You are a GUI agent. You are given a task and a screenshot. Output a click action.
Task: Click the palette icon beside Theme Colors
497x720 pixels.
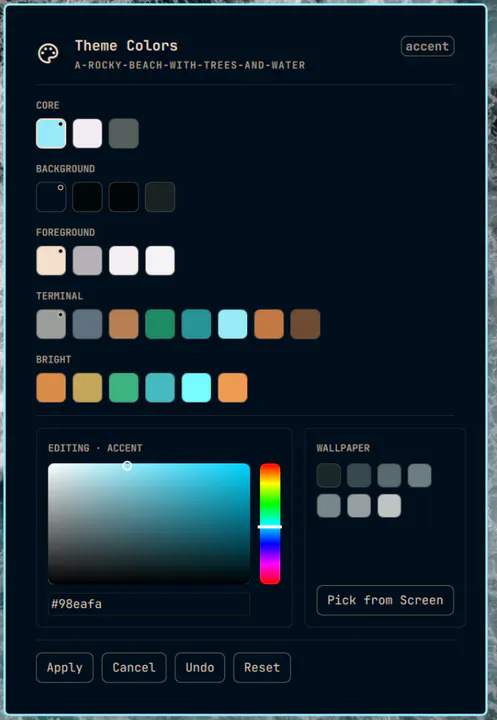point(48,54)
